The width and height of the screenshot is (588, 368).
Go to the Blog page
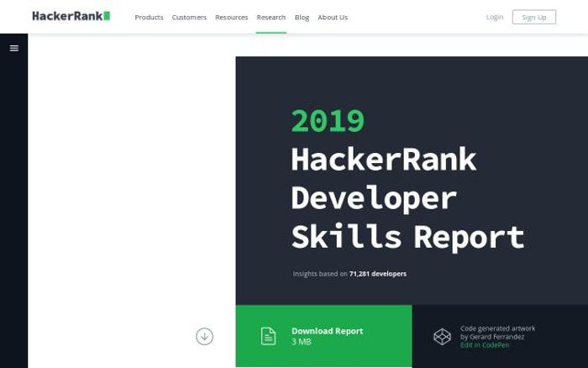click(x=302, y=18)
